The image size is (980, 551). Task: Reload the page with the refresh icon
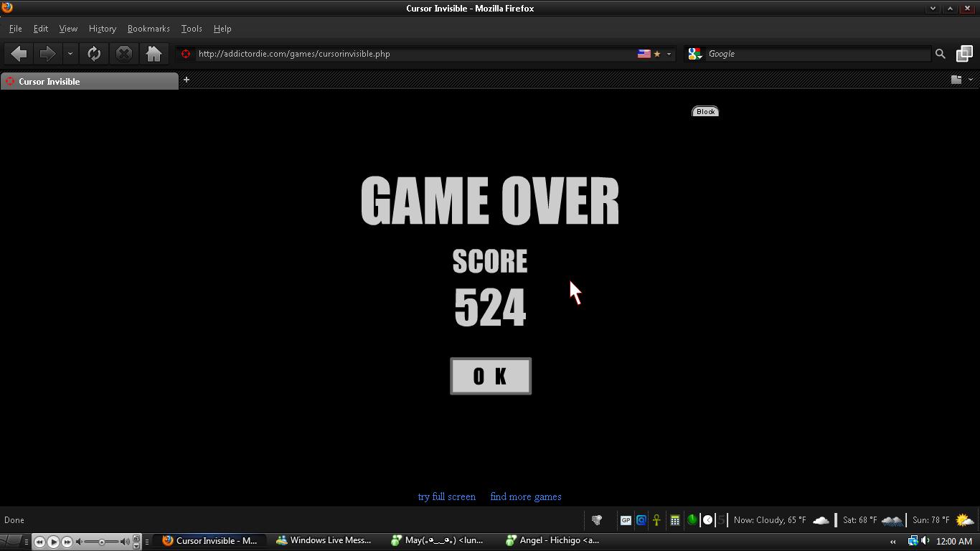[94, 54]
